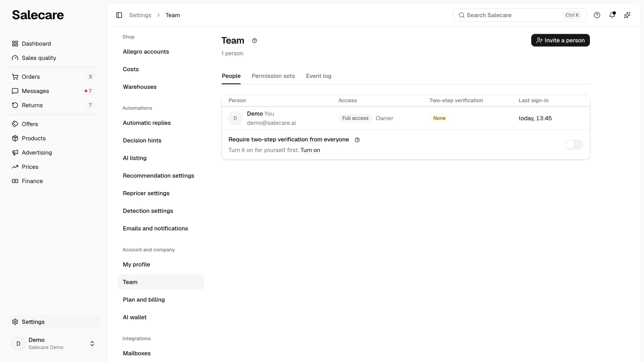Open AI listing settings
The height and width of the screenshot is (362, 644).
161,158
